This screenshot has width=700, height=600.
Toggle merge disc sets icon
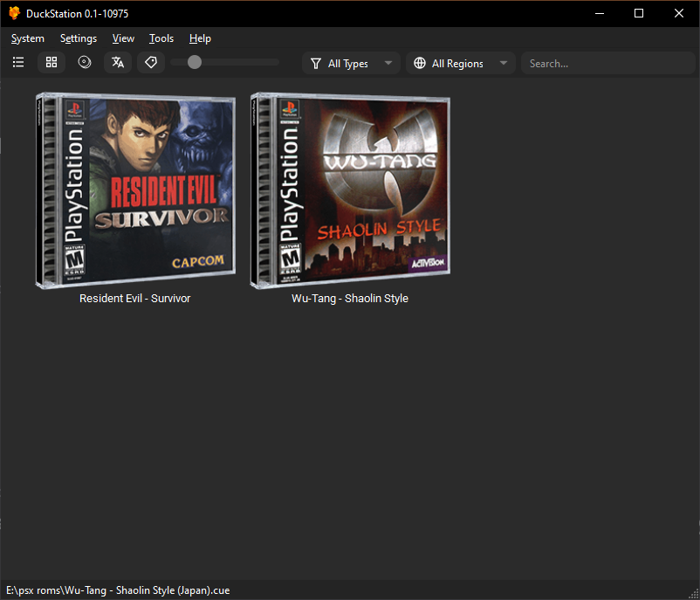[x=85, y=63]
